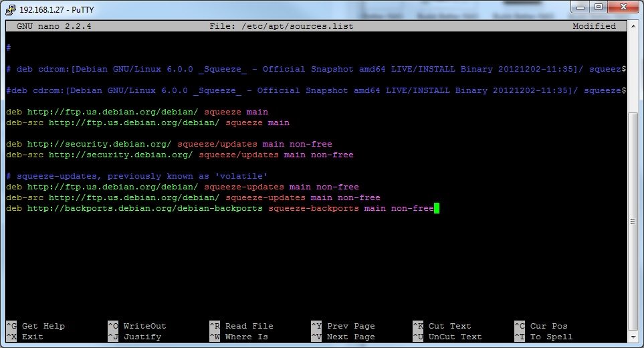Click the ^T To Spell shortcut label
This screenshot has width=644, height=348.
pos(544,337)
